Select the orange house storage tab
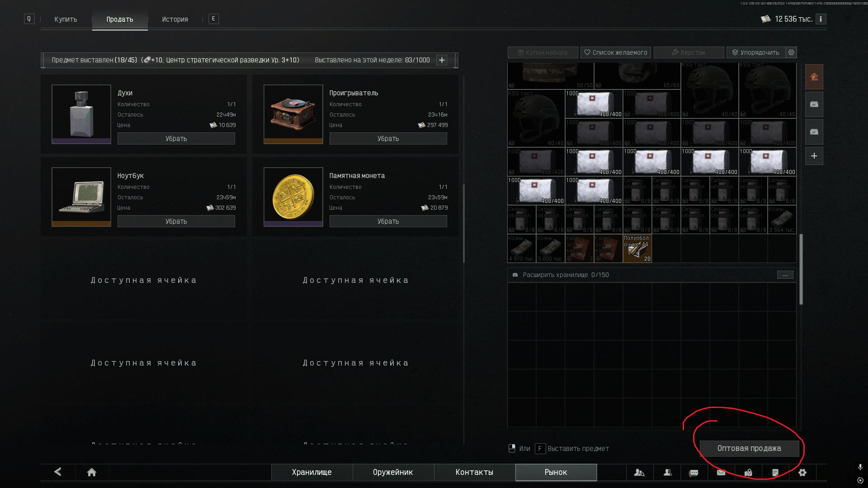The height and width of the screenshot is (488, 868). (x=814, y=77)
